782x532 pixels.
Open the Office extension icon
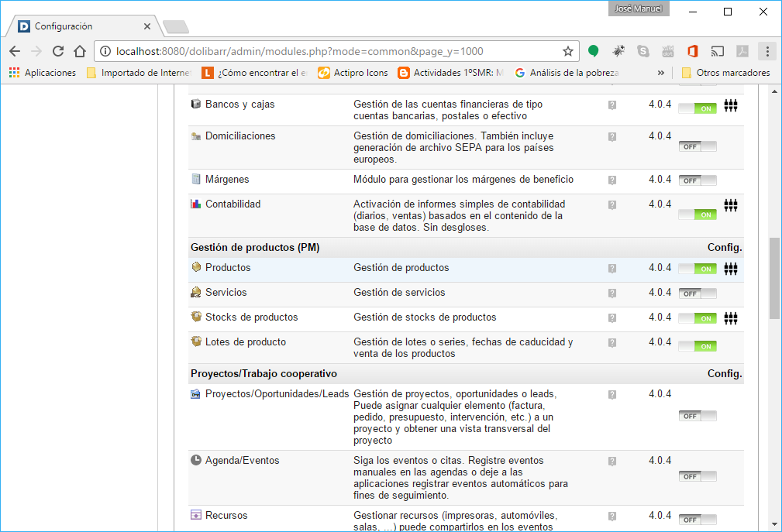(692, 51)
